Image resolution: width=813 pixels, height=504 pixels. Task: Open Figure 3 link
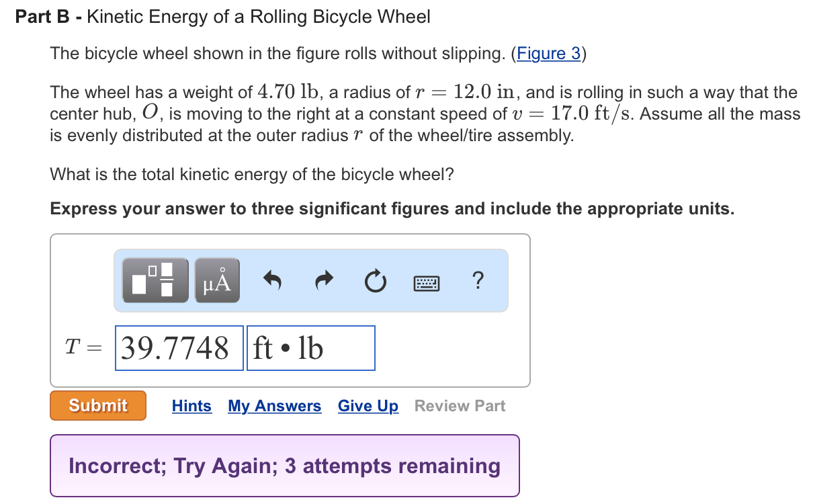(549, 54)
